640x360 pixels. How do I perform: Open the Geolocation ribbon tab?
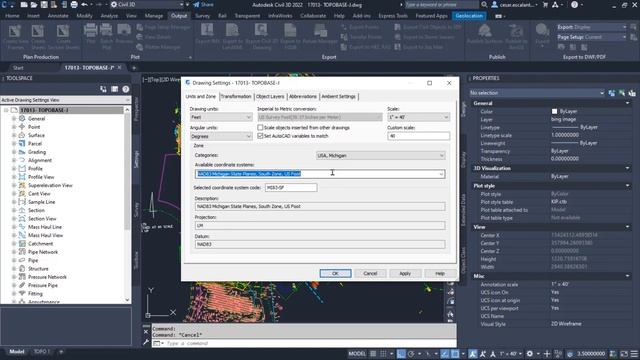[x=469, y=16]
